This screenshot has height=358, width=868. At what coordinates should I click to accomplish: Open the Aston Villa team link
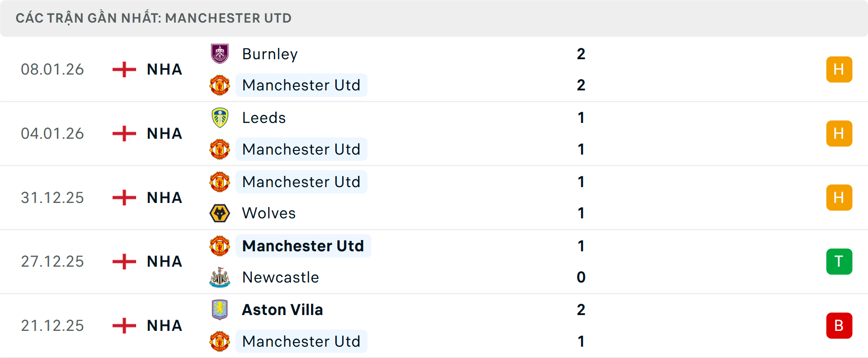(283, 310)
